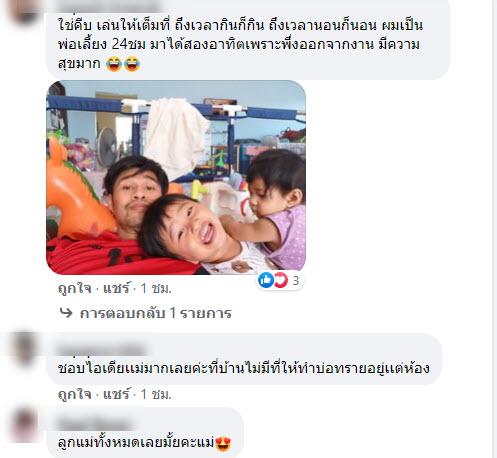Image resolution: width=497 pixels, height=458 pixels.
Task: Click the blurred name above ลูกแม่ทั้งหมด comment
Action: tap(96, 425)
